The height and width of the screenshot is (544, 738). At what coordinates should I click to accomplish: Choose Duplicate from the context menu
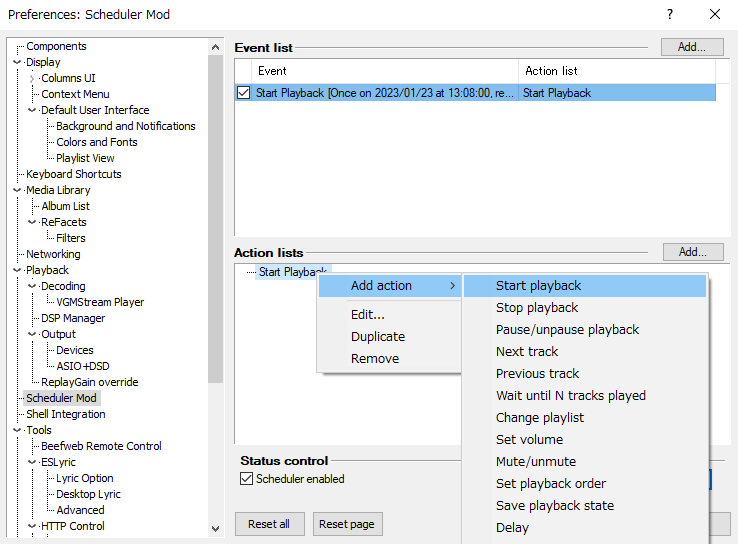390,336
